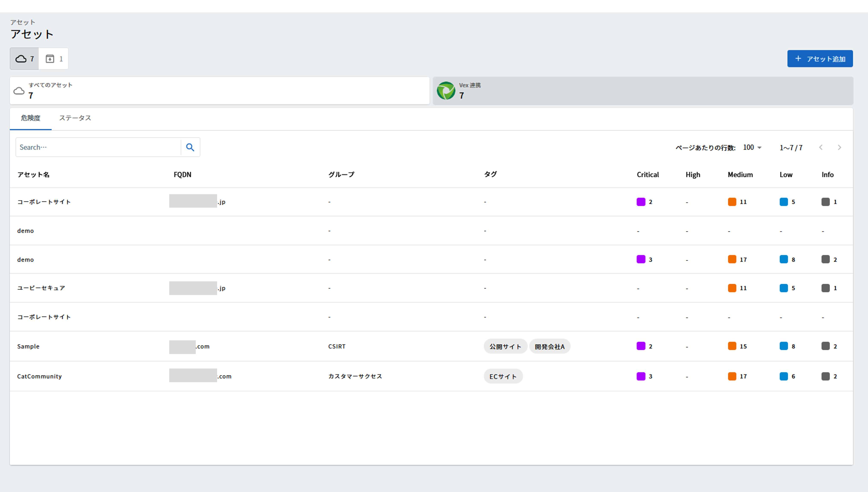Switch to the ステータス tab

(75, 118)
